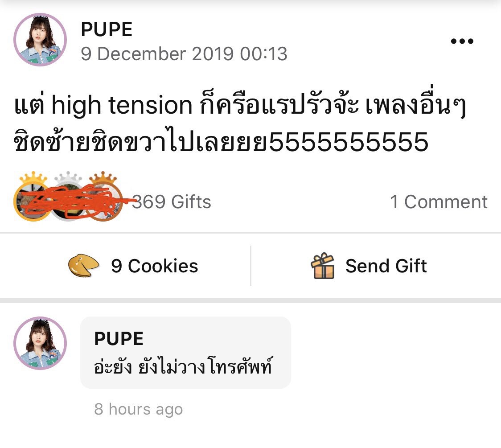
Task: Open the 1 Comment link
Action: point(439,201)
